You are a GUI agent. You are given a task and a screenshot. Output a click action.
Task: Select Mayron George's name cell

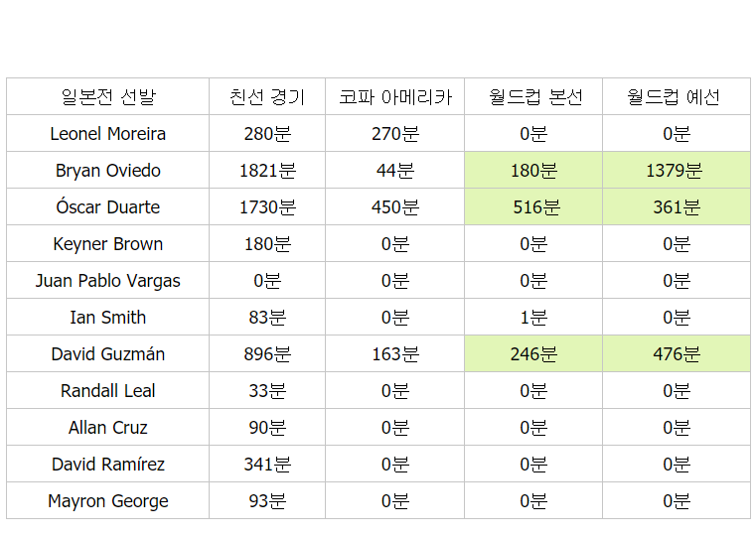108,501
